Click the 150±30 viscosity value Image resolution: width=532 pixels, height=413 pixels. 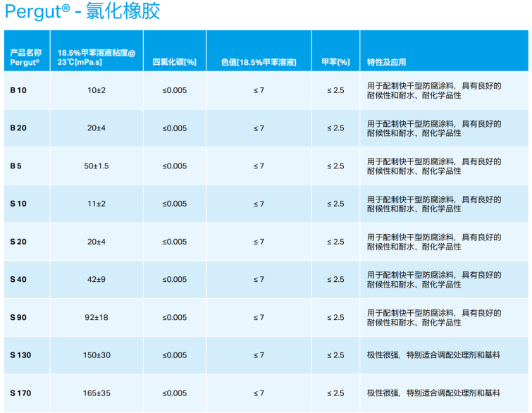click(x=97, y=355)
